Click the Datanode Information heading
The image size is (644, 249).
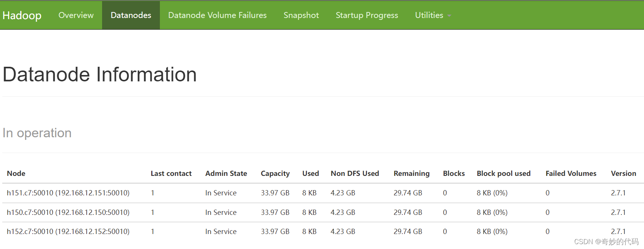pyautogui.click(x=99, y=74)
